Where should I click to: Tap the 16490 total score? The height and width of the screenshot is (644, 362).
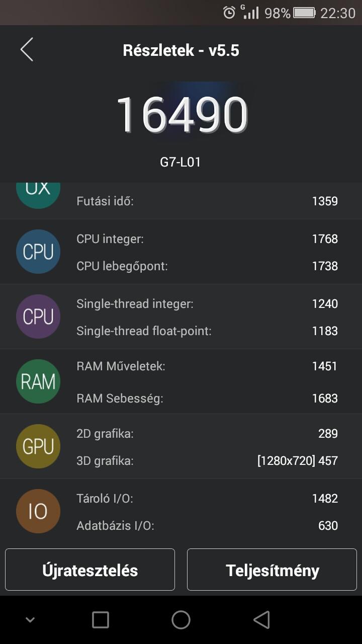click(x=182, y=115)
